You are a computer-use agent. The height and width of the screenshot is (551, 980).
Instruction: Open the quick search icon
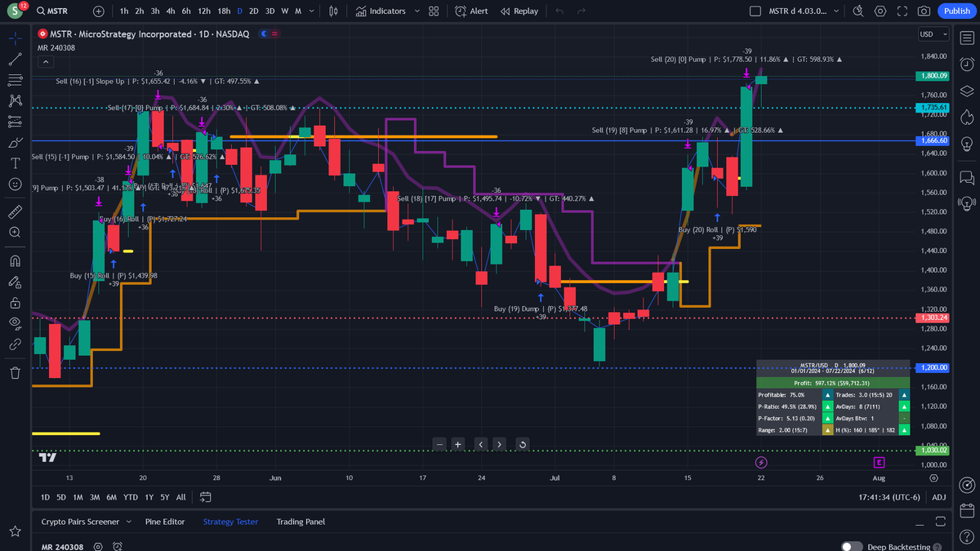click(x=858, y=11)
